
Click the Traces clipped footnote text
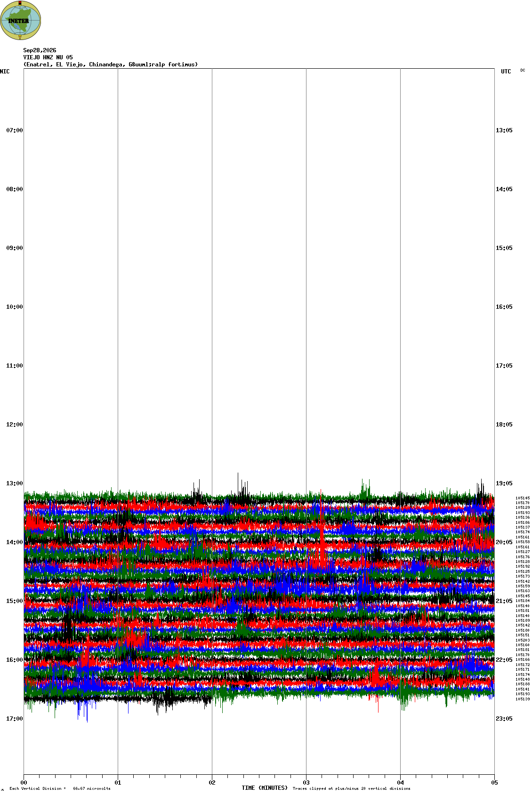pos(351,788)
